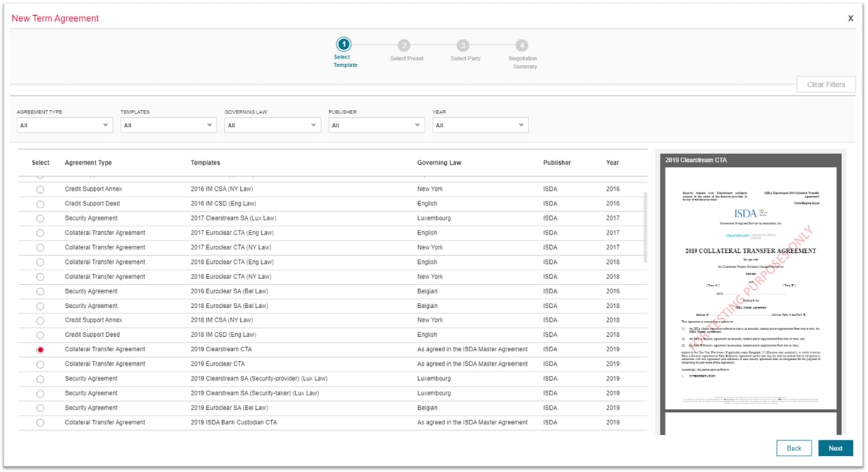Screen dimensions: 868x472
Task: Go to step 4 Negotiation Summary circle
Action: 522,45
